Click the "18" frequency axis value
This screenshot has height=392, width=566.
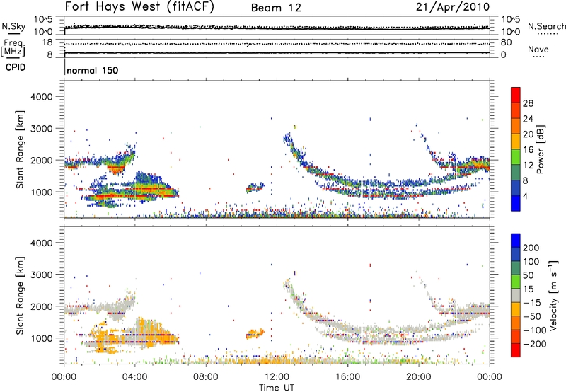click(x=47, y=42)
